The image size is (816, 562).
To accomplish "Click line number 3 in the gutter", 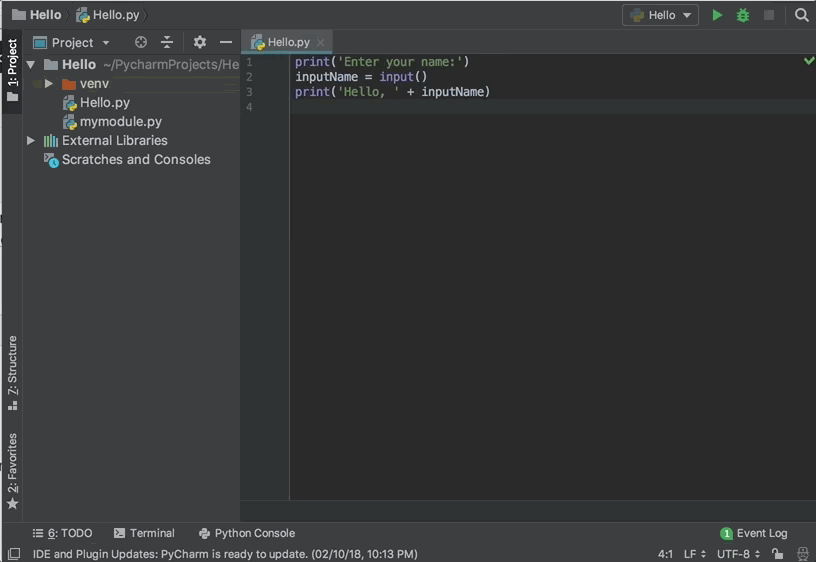I will [x=249, y=92].
